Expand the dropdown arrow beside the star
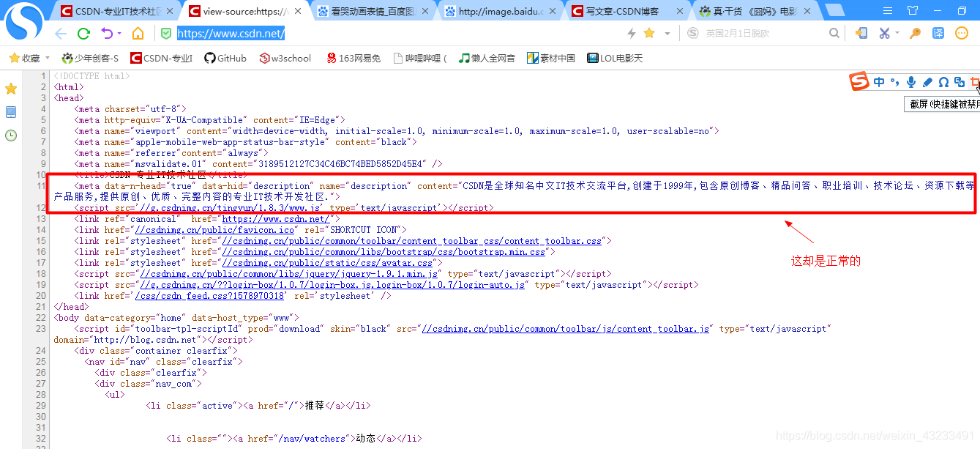 (667, 34)
